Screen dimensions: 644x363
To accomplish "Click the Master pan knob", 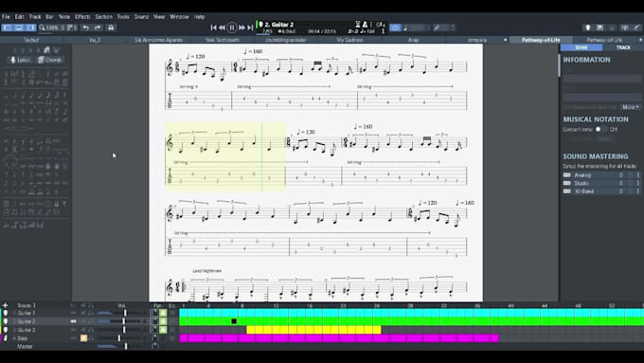I will [154, 346].
